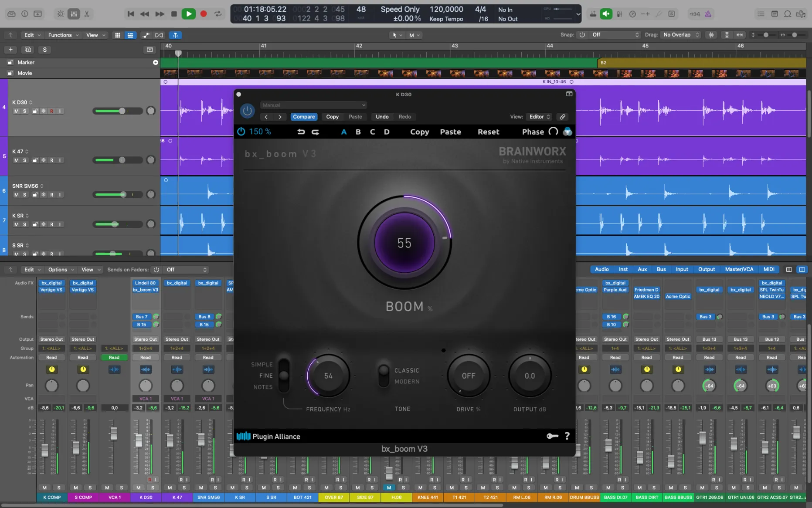812x508 pixels.
Task: Click the plugin header Compare button
Action: (x=304, y=117)
